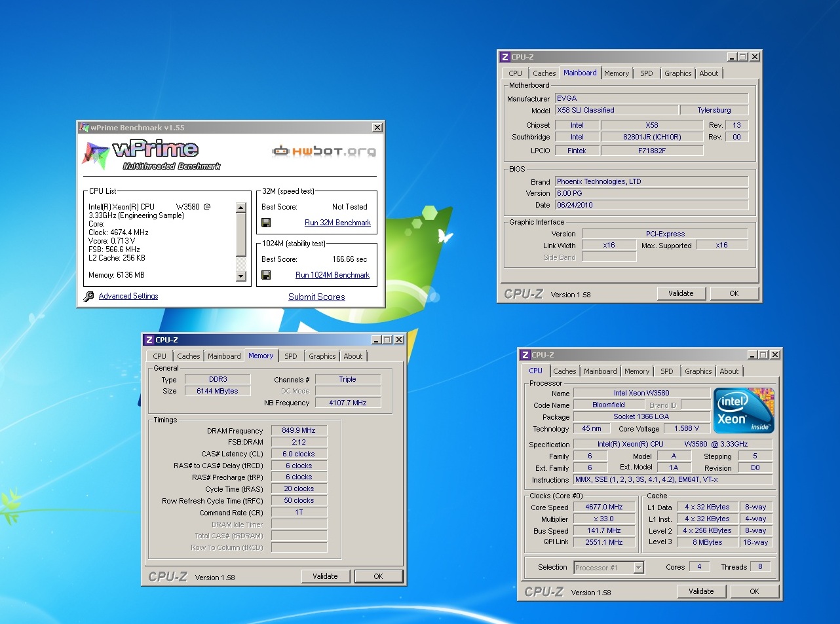Open the SPD tab in the Processor CPU-Z window

666,371
